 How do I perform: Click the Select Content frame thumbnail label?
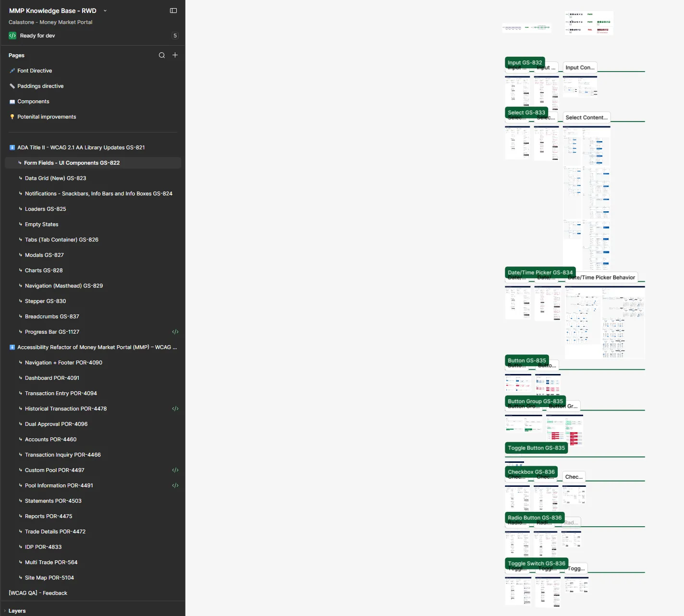tap(586, 117)
